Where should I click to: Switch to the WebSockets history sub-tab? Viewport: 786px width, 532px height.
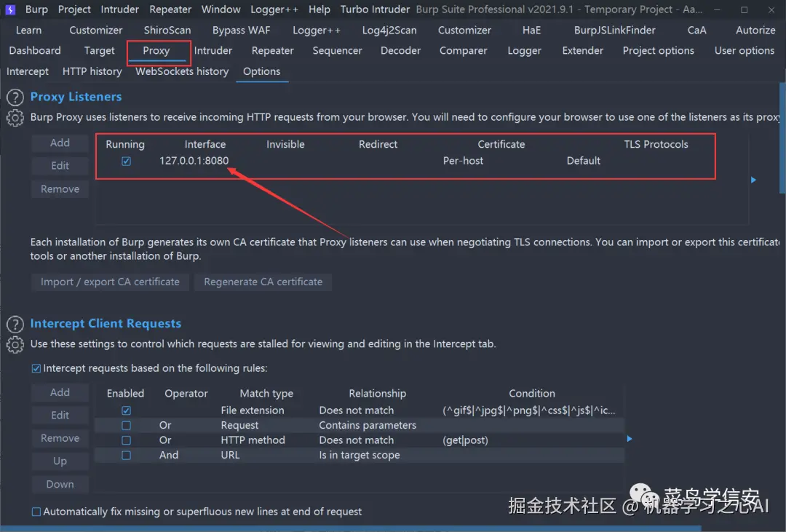click(x=182, y=72)
